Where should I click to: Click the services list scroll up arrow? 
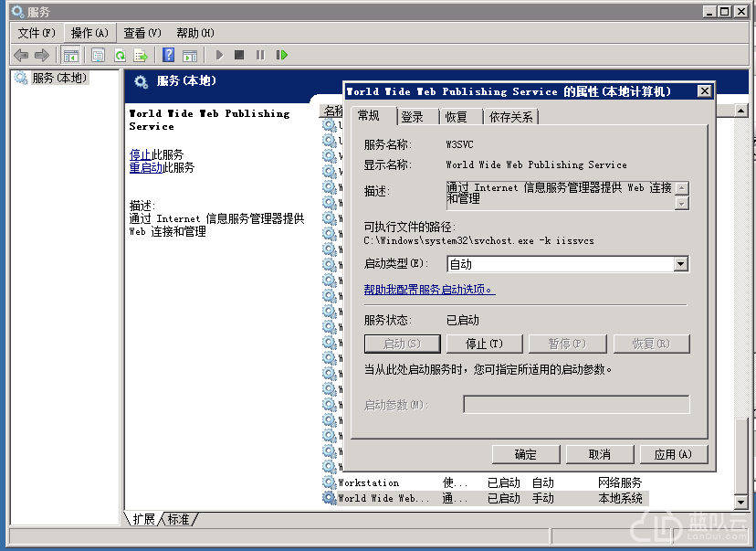[741, 111]
